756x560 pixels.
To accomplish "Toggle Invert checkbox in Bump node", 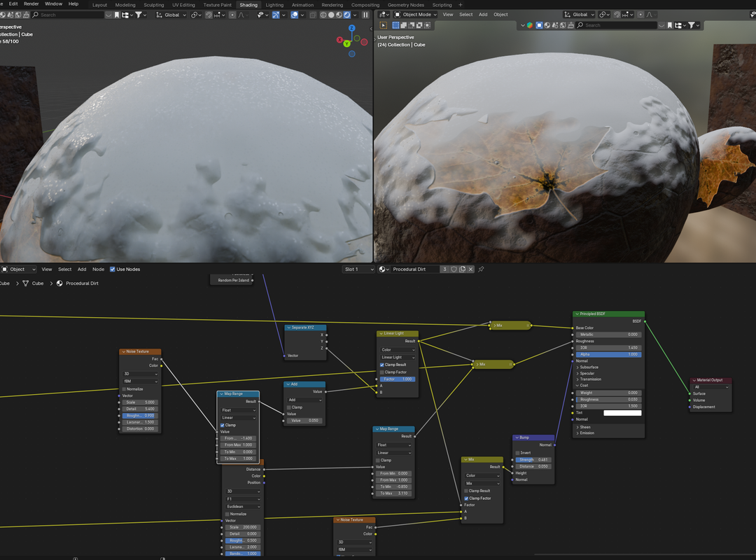I will coord(517,452).
